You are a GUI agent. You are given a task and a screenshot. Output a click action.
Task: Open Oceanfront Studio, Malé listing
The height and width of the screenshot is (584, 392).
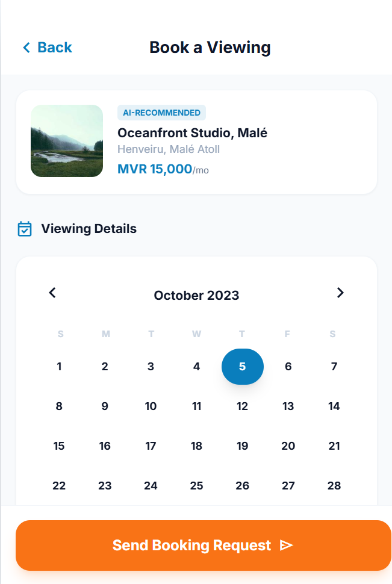coord(191,133)
